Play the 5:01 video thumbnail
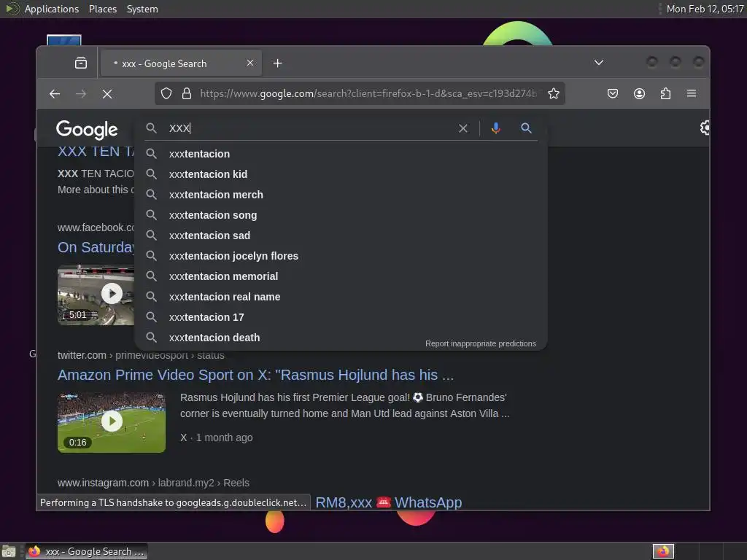 click(96, 295)
